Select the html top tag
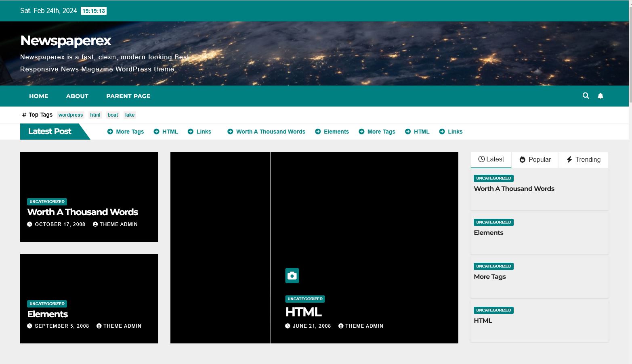The image size is (632, 364). [x=95, y=115]
